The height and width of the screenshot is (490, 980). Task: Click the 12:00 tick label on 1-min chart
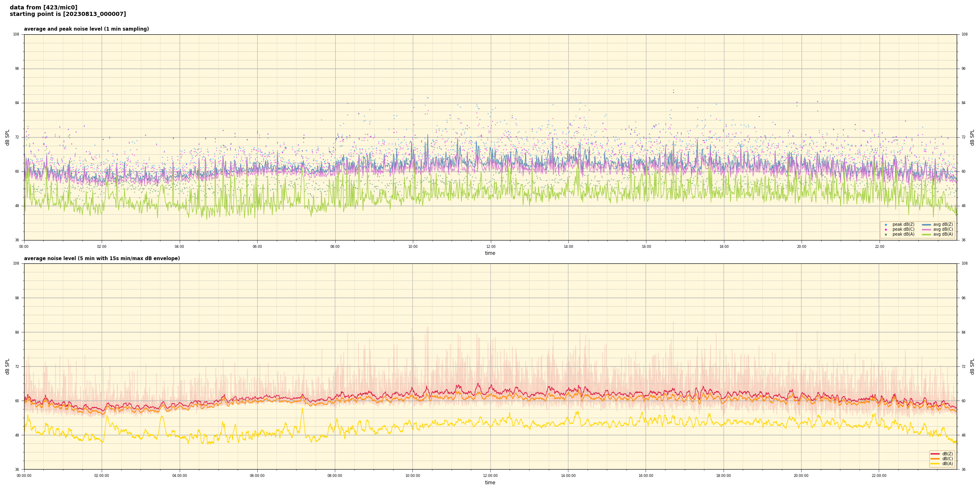[490, 247]
